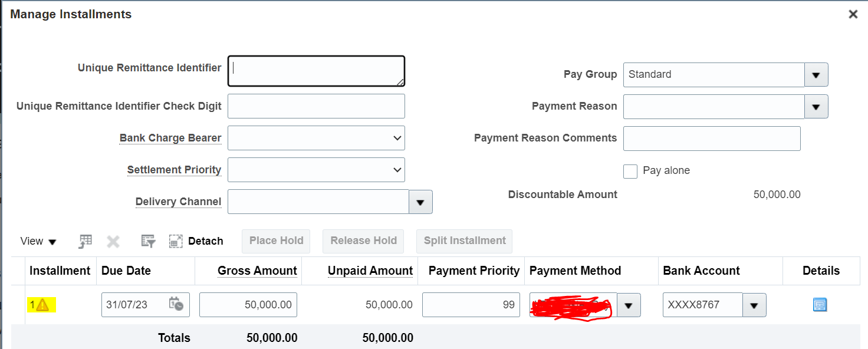Viewport: 868px width, 349px height.
Task: Open the Query By Example filter icon
Action: [x=147, y=241]
